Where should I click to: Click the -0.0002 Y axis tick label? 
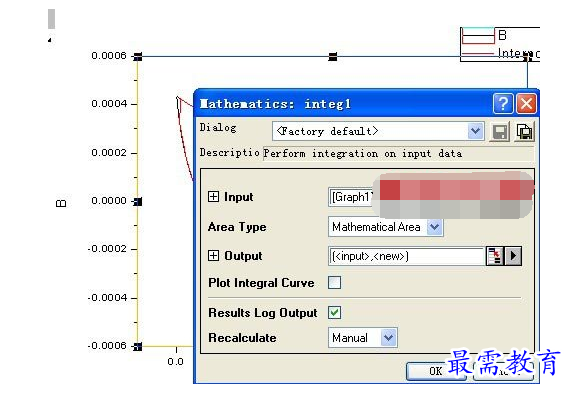(107, 249)
